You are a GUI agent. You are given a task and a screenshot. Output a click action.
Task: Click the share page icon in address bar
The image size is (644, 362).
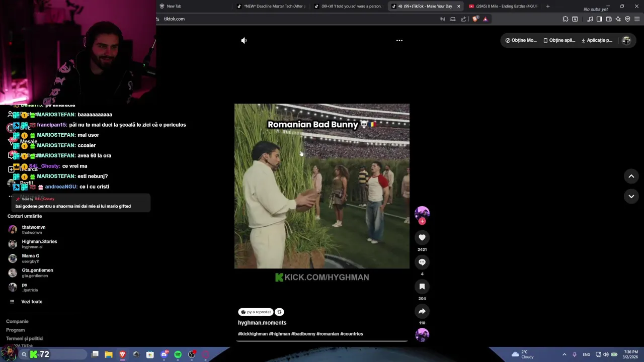463,19
